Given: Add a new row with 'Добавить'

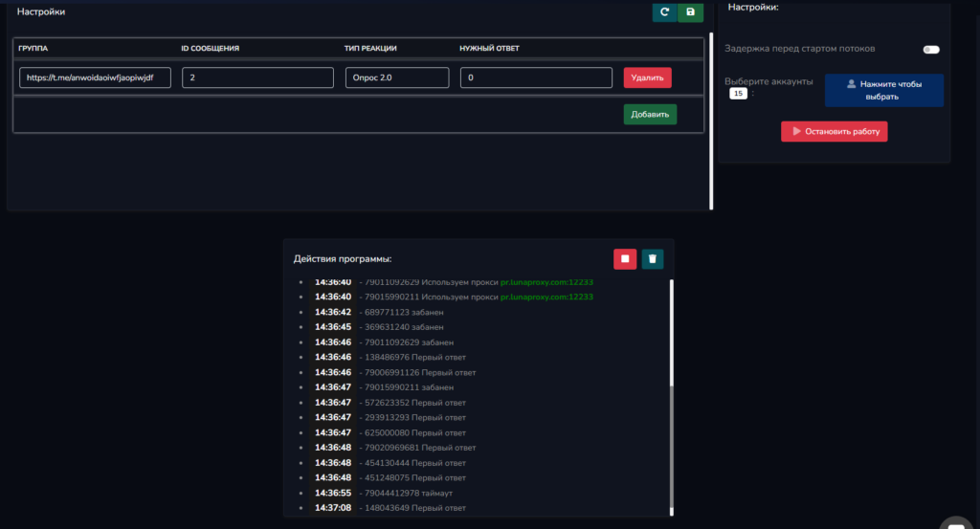Looking at the screenshot, I should tap(650, 115).
